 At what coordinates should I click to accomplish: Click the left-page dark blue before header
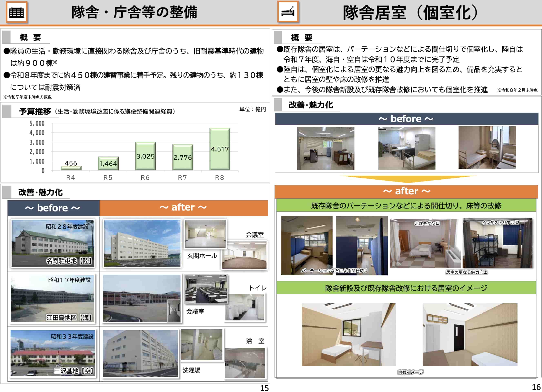point(53,208)
